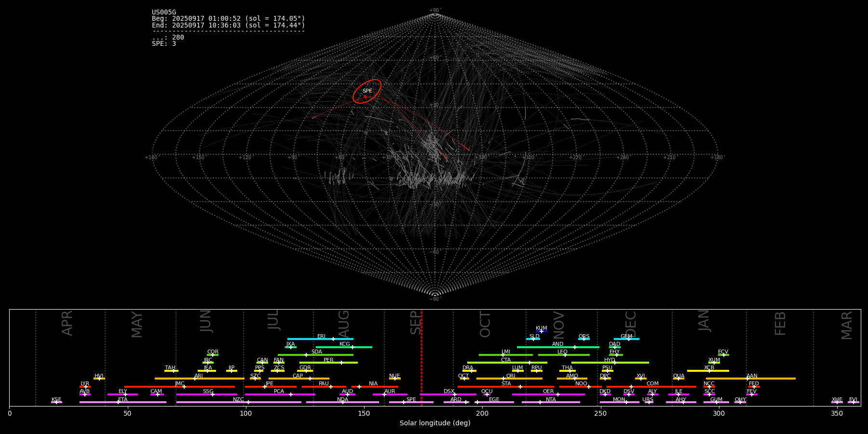Click the MON shower label
This screenshot has height=434, width=868.
click(619, 399)
